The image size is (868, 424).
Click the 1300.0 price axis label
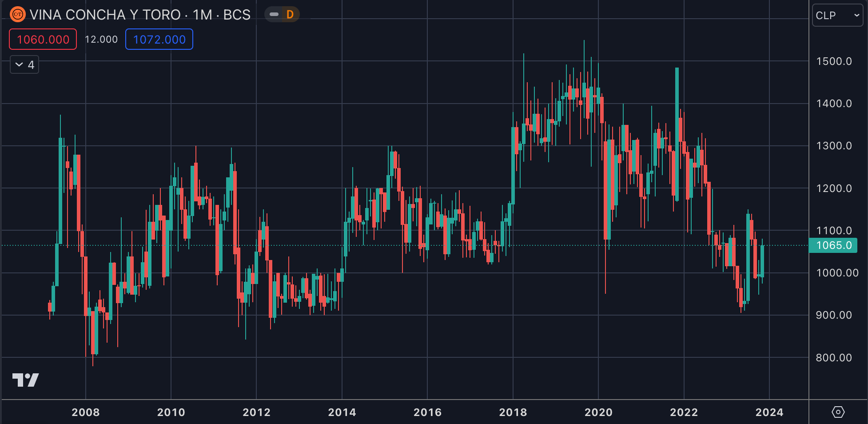click(x=834, y=146)
